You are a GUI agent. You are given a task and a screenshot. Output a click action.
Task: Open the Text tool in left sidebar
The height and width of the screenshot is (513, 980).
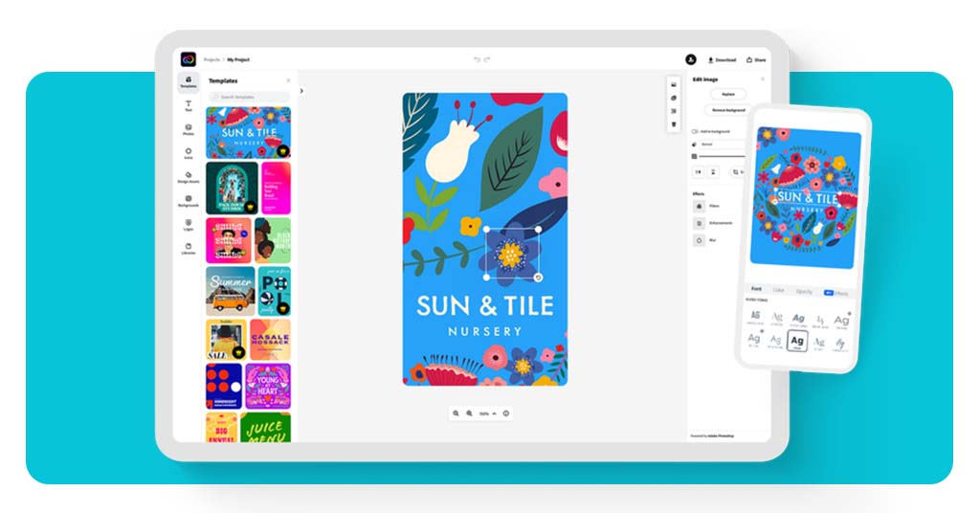pyautogui.click(x=189, y=105)
